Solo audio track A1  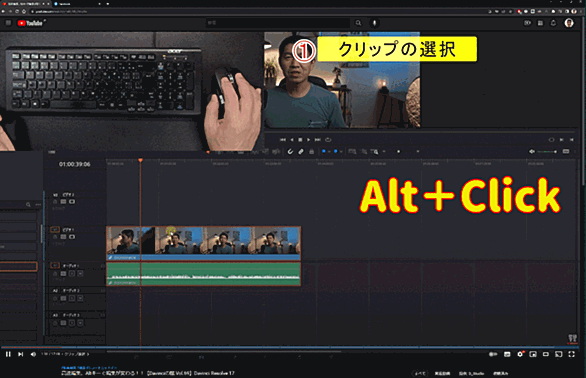pyautogui.click(x=72, y=274)
